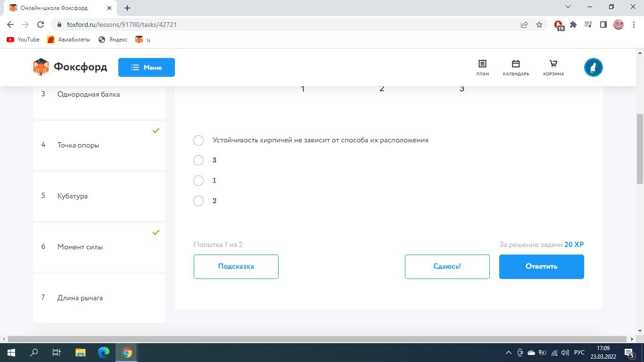Viewport: 644px width, 362px height.
Task: Open the Chrome tab search dropdown
Action: 568,7
